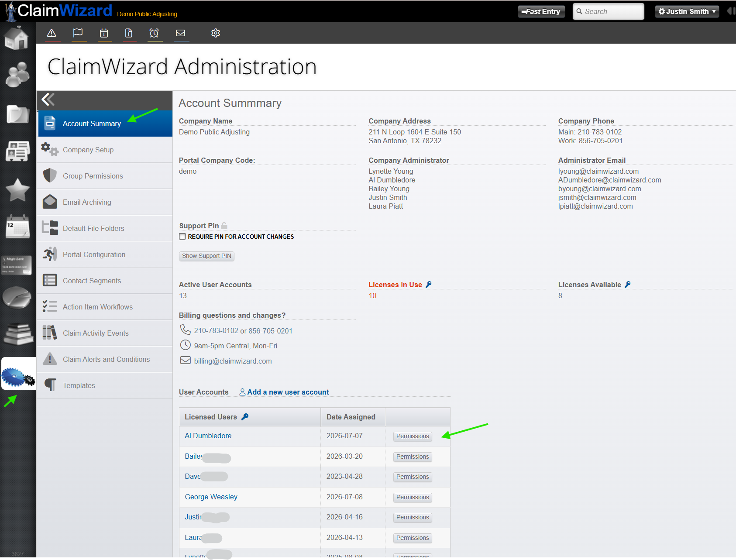Open Group Permissions
Screen dimensions: 736x560
[x=105, y=176]
